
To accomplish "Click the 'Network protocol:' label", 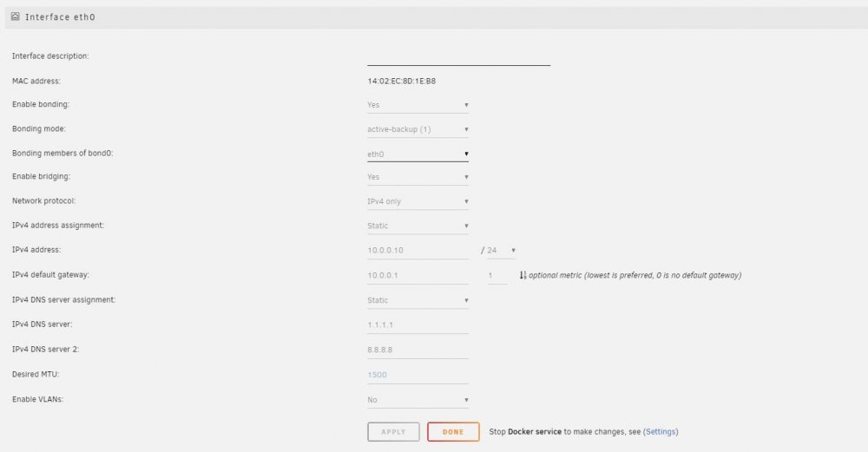I will pyautogui.click(x=43, y=200).
